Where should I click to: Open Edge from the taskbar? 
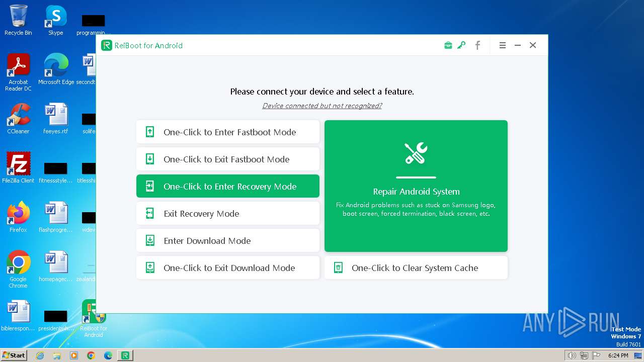click(x=108, y=355)
